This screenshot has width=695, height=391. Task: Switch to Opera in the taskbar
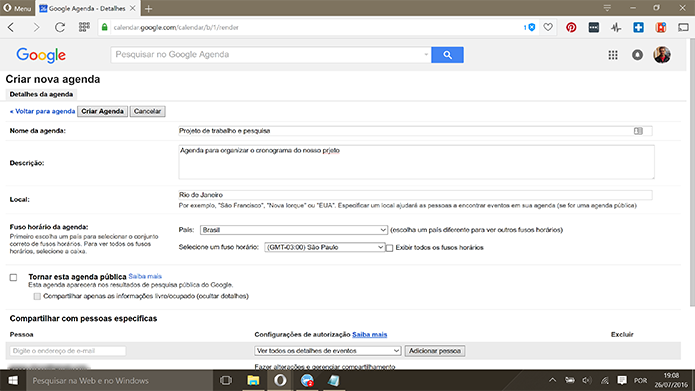[280, 380]
